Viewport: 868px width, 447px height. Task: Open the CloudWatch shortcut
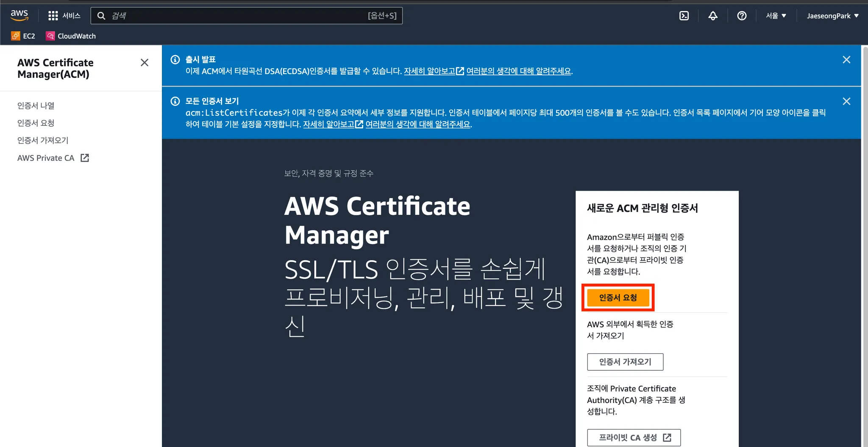pos(71,36)
